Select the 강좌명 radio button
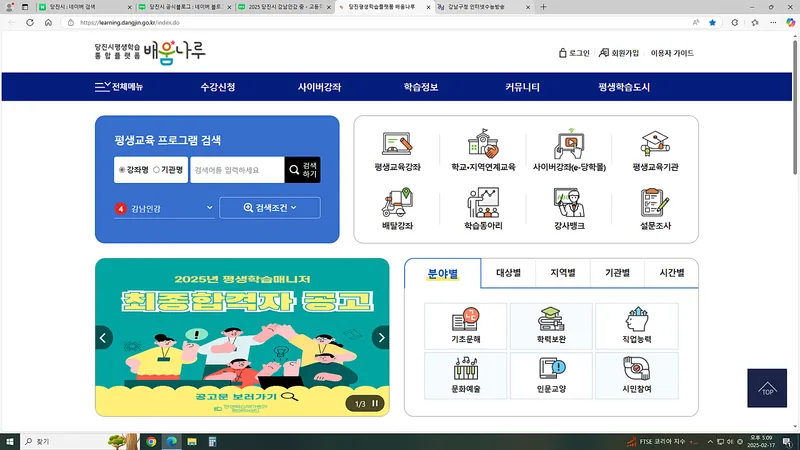Screen dimensions: 800x450 tap(122, 170)
